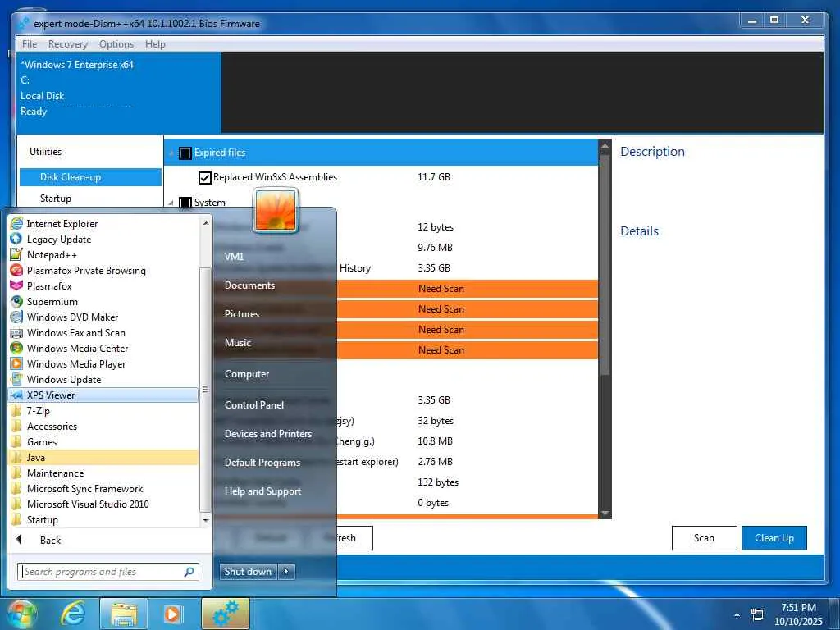Image resolution: width=840 pixels, height=630 pixels.
Task: Open Documents from the Start menu
Action: [x=249, y=285]
